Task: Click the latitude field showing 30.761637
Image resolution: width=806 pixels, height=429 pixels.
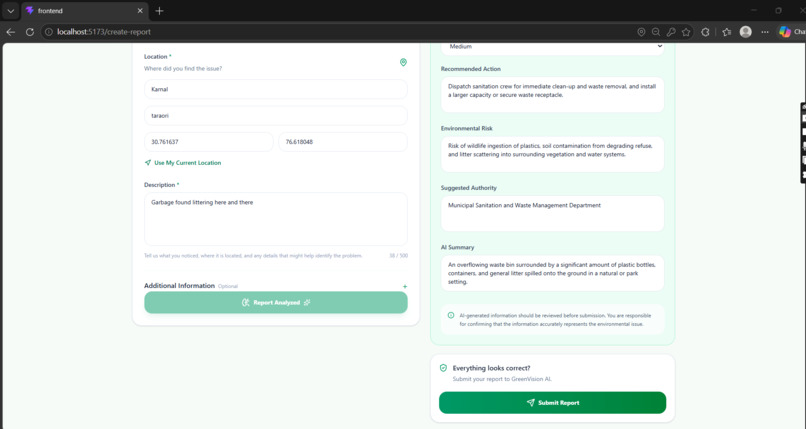Action: pos(209,142)
